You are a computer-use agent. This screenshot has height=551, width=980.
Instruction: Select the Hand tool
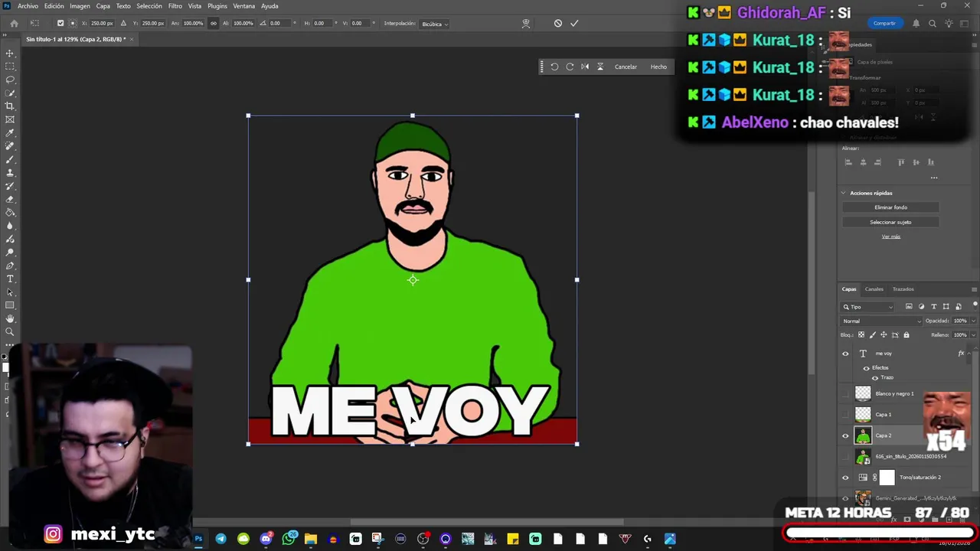click(10, 318)
